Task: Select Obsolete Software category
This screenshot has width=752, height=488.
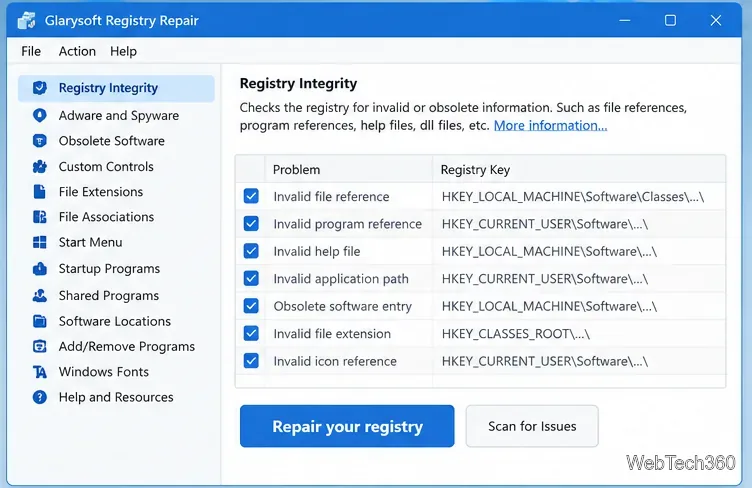Action: 112,141
